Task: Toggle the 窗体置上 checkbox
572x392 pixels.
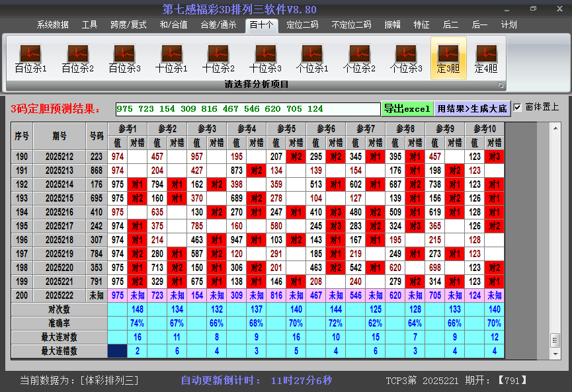Action: coord(518,108)
